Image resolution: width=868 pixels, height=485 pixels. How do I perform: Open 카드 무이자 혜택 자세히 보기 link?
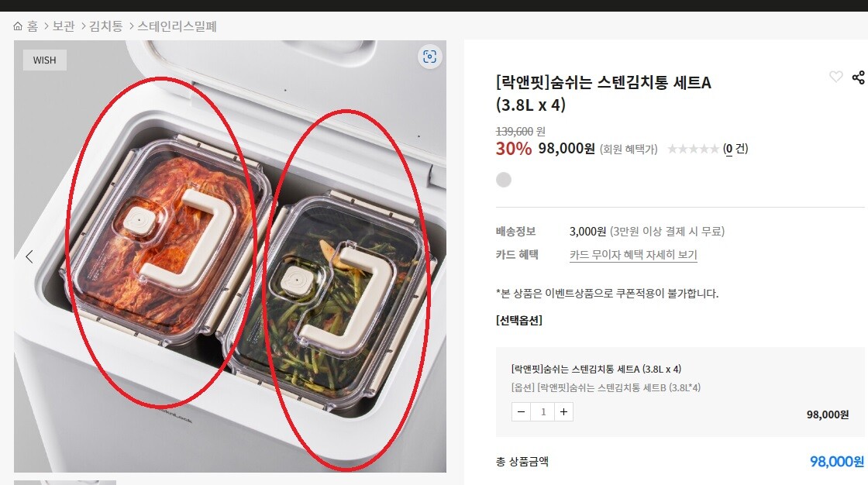[633, 255]
